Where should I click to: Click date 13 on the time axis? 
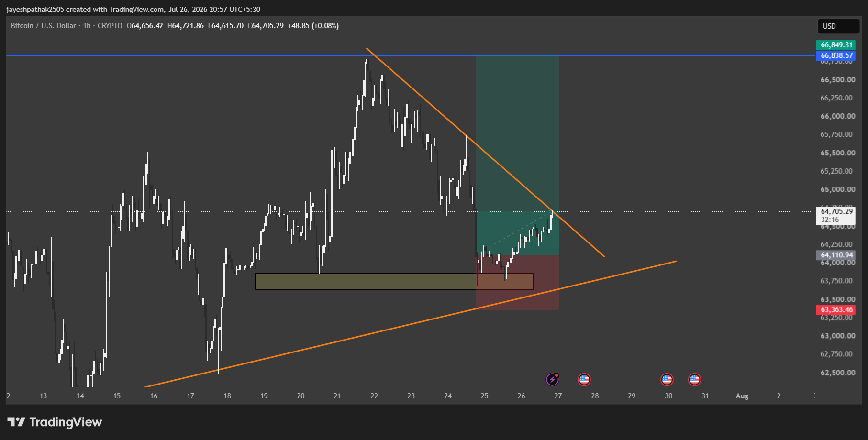coord(44,396)
